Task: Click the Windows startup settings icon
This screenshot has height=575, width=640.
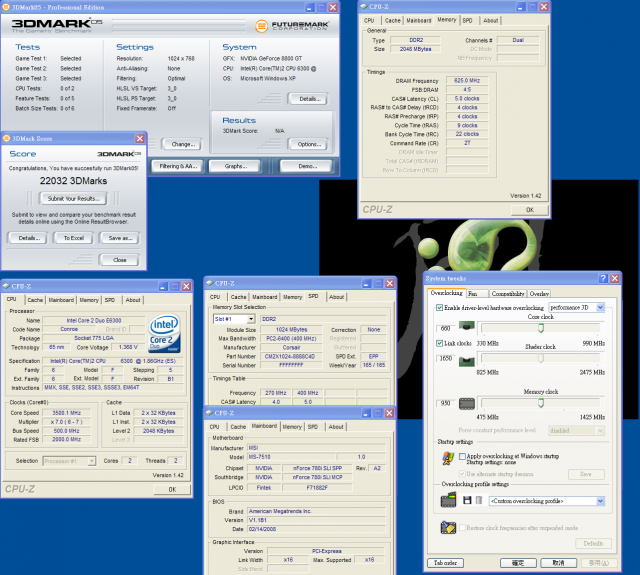Action: (448, 459)
